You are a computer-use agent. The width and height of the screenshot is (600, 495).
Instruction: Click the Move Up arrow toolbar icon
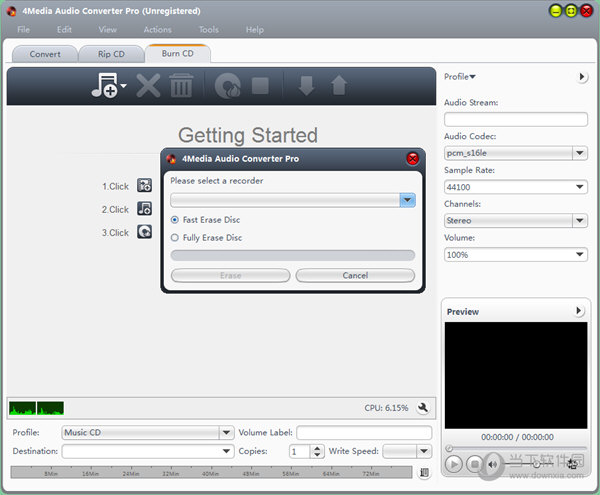(x=339, y=85)
